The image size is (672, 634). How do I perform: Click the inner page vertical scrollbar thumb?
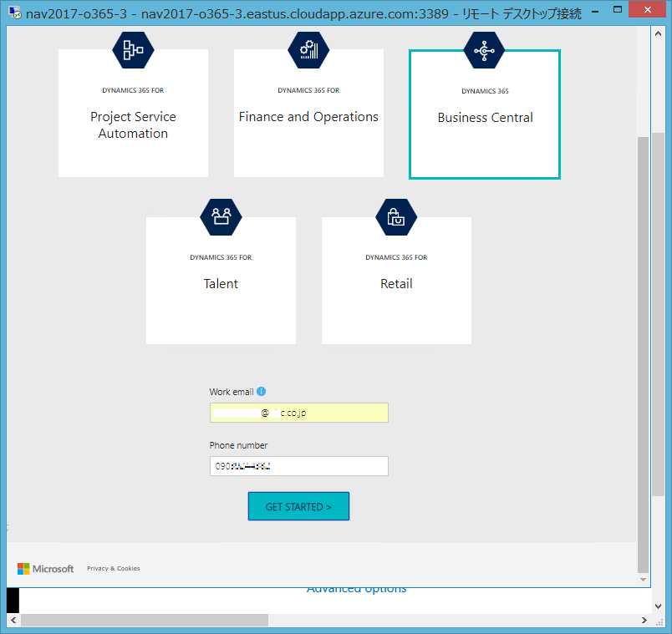tap(643, 355)
